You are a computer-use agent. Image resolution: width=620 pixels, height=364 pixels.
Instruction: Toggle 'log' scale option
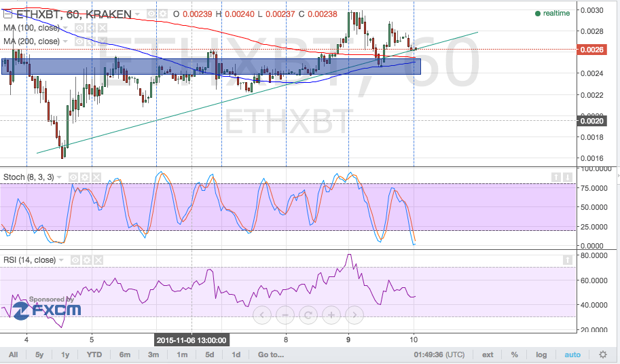(x=541, y=354)
